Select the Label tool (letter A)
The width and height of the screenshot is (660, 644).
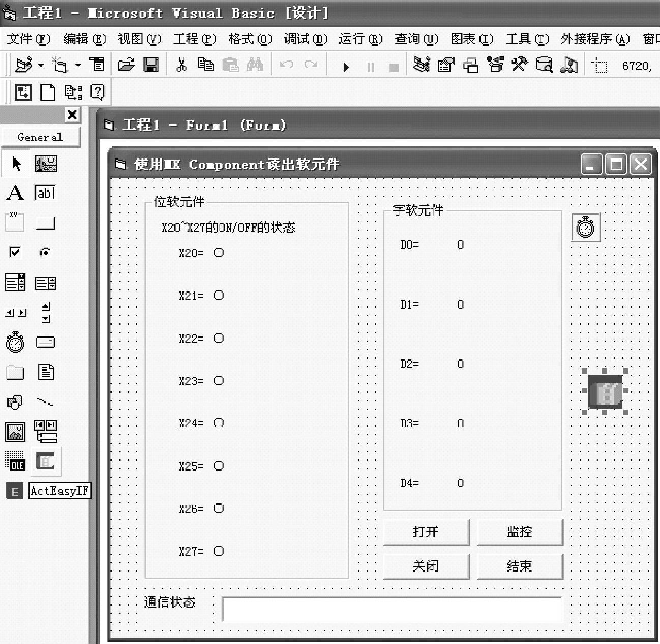tap(15, 193)
